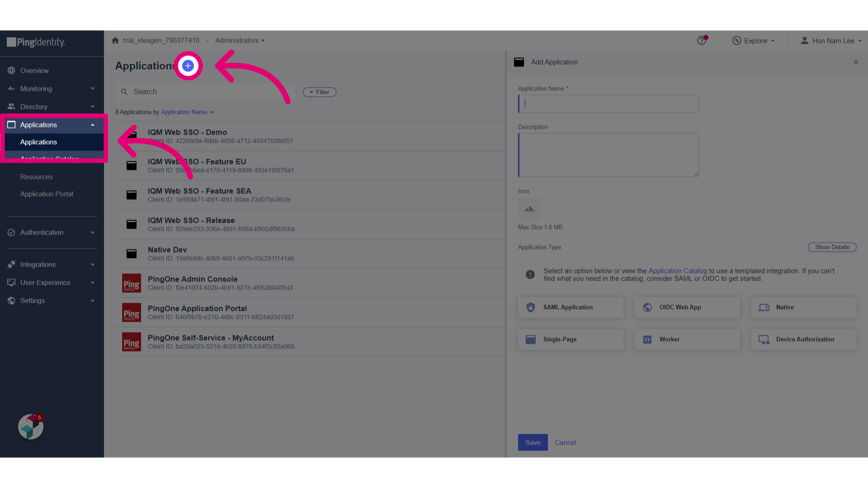Viewport: 868px width, 488px height.
Task: Click the Authentication checkmark icon
Action: tap(11, 232)
